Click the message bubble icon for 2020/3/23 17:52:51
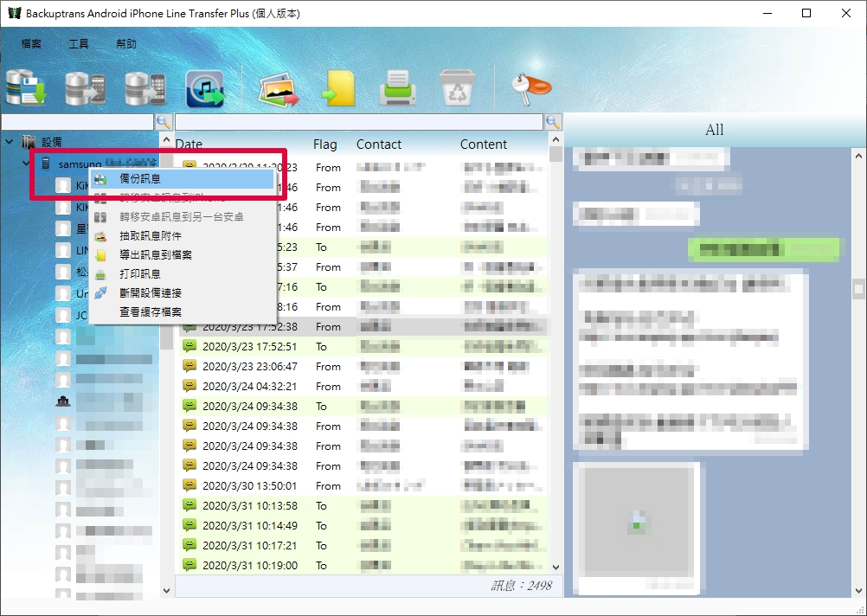This screenshot has width=867, height=616. tap(189, 346)
